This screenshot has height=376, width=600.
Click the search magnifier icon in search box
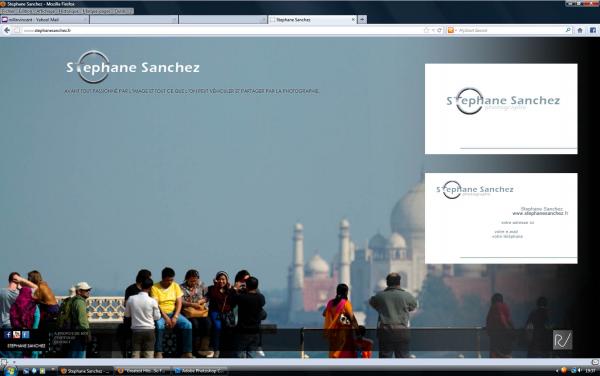568,30
